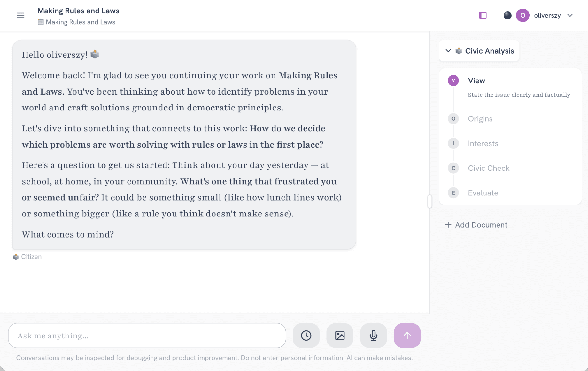The width and height of the screenshot is (588, 371).
Task: Click the notebook icon next to the subtitle
Action: pyautogui.click(x=41, y=22)
